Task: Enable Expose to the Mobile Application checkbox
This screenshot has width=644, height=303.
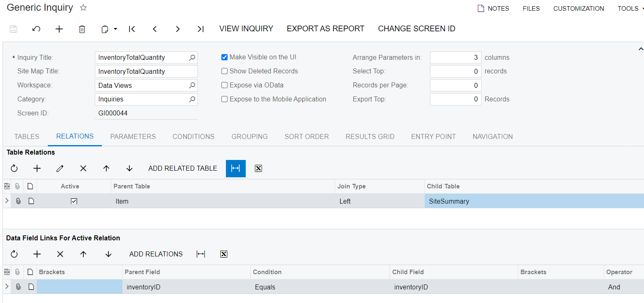Action: click(x=225, y=99)
